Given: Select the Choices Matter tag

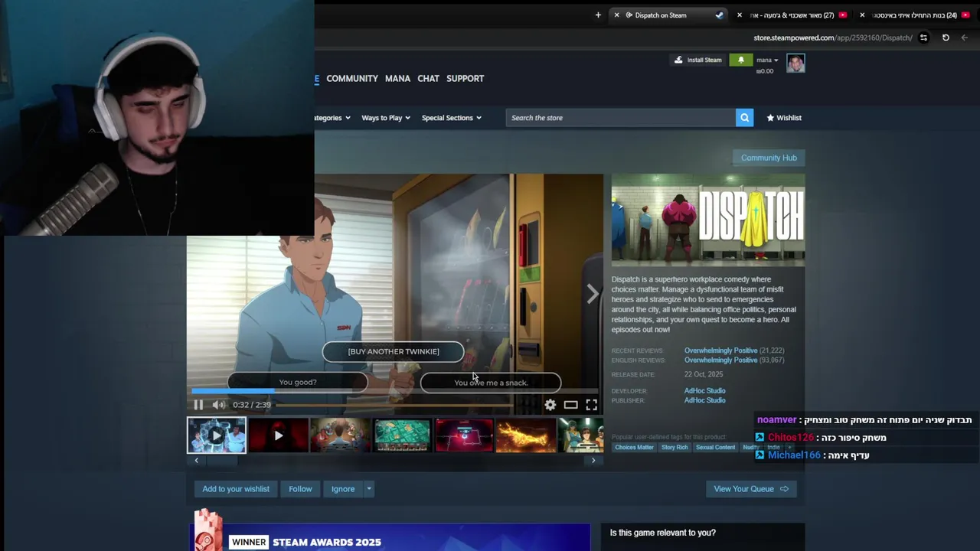Looking at the screenshot, I should (x=634, y=448).
